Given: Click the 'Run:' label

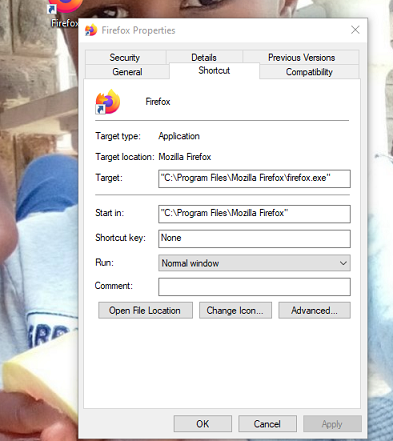Looking at the screenshot, I should [x=104, y=263].
